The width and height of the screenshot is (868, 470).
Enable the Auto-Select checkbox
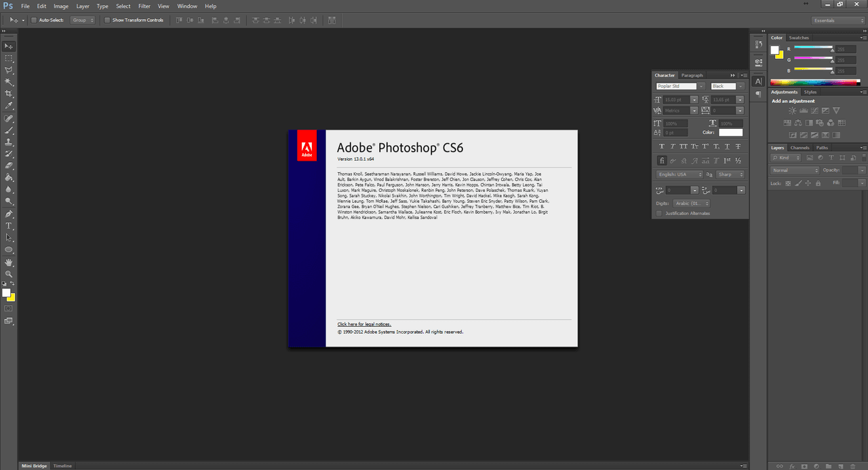pos(34,20)
